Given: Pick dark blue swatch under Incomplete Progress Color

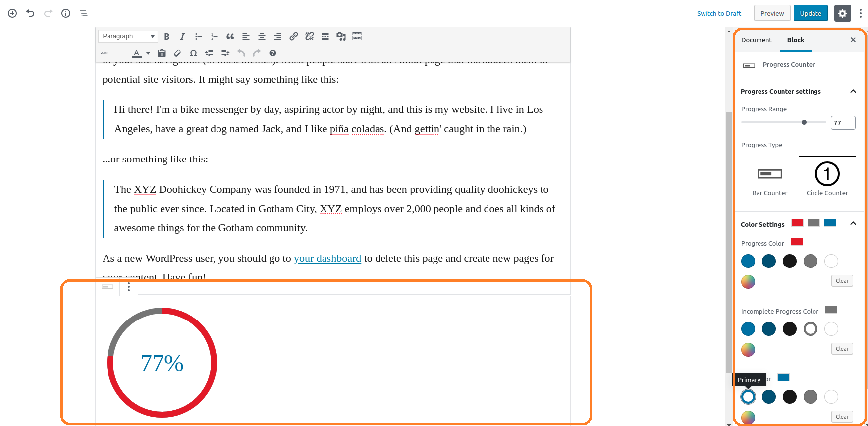Looking at the screenshot, I should (769, 329).
